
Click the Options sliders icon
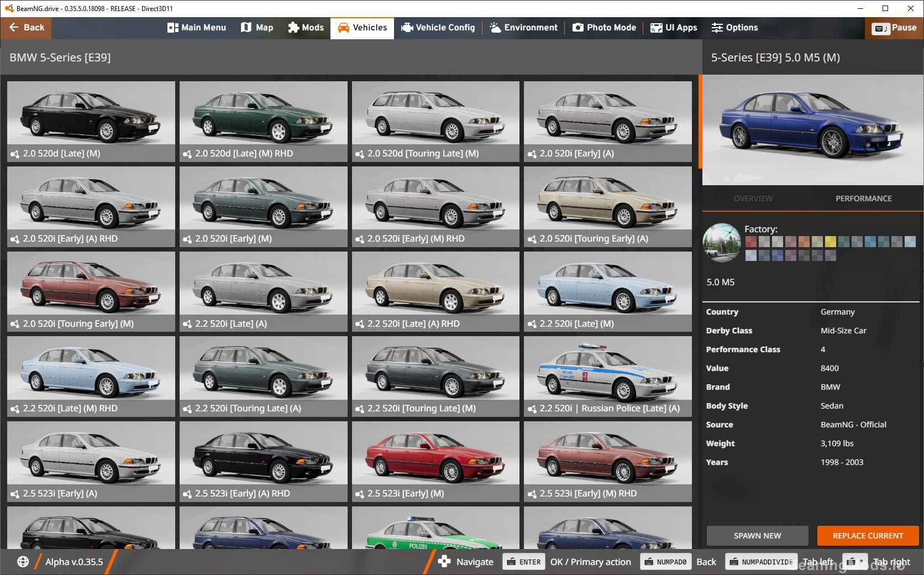point(717,28)
